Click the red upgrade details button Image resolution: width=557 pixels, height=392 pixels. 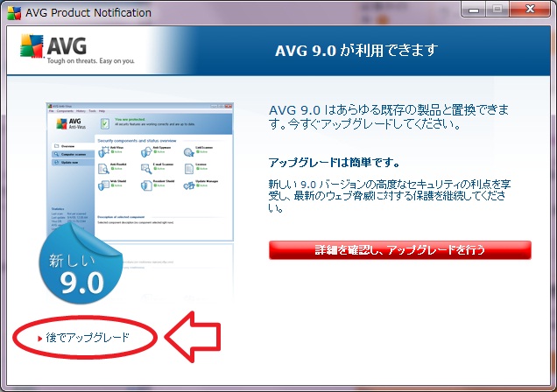[x=399, y=250]
